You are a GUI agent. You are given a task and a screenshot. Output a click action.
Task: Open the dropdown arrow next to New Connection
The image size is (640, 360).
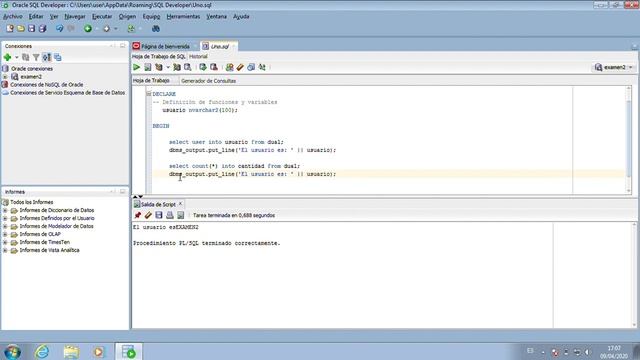[17, 58]
